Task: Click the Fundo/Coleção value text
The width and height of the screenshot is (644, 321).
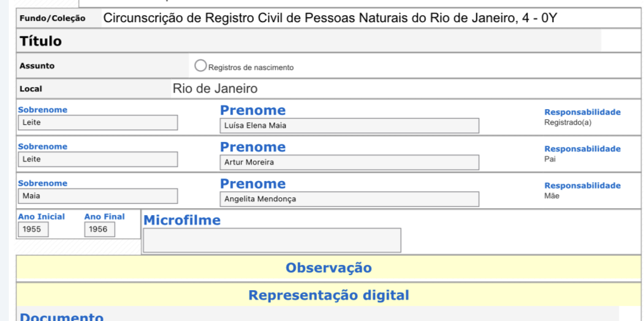Action: point(330,18)
